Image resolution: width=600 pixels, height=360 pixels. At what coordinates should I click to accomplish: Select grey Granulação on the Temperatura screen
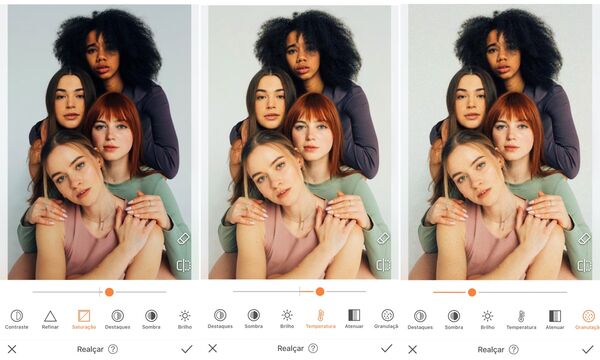(x=387, y=319)
